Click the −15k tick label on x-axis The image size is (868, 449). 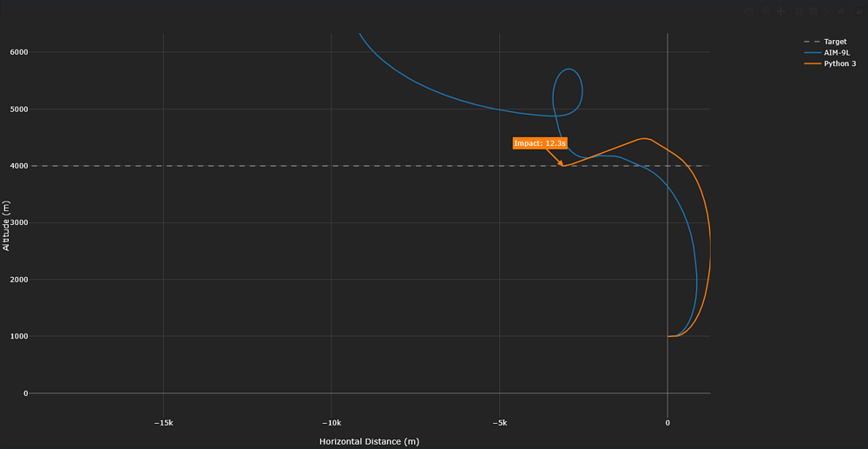pyautogui.click(x=163, y=423)
